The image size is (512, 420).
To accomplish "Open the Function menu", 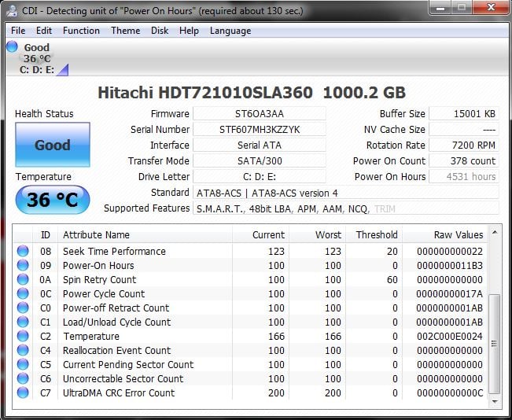I will [x=81, y=31].
